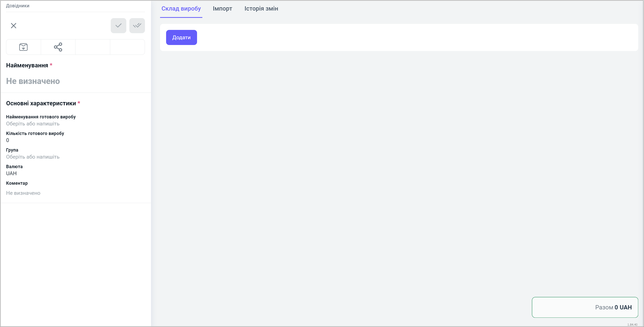Click the Коментар field
The image size is (644, 327).
23,193
